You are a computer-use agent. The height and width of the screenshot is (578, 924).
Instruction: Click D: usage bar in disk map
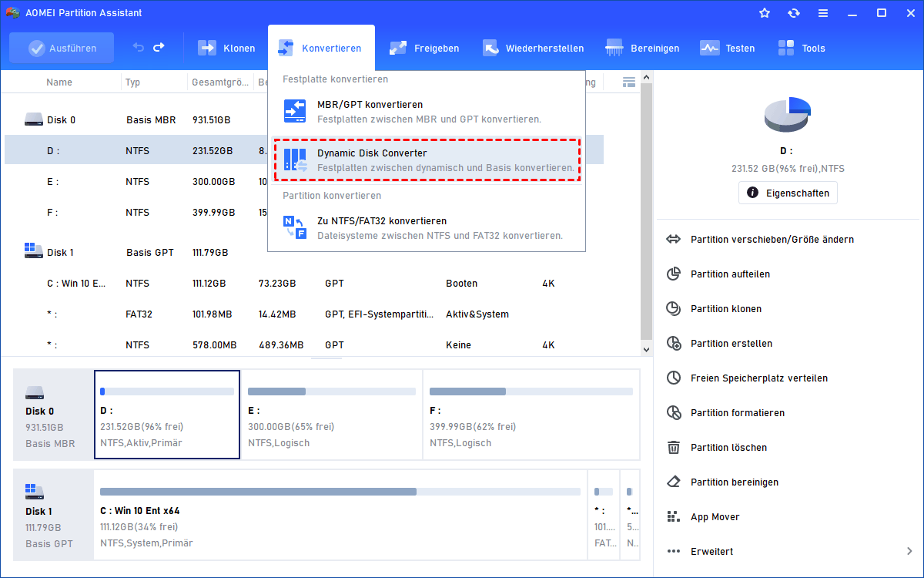pos(167,391)
